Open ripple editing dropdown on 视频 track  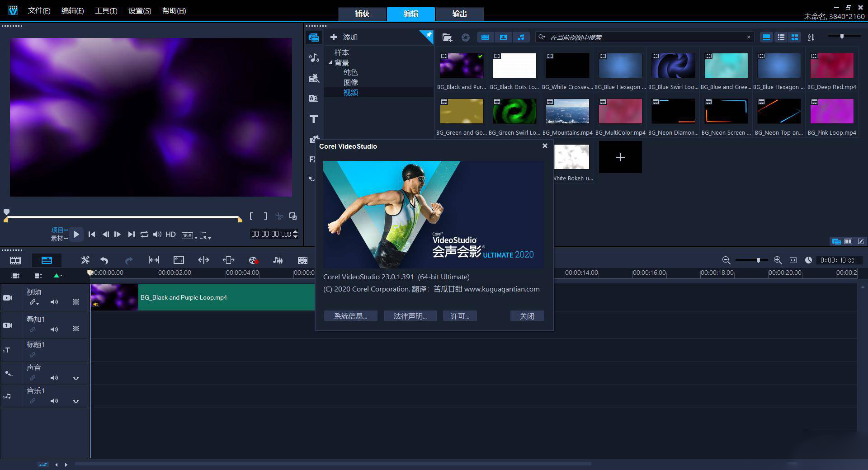pos(34,302)
